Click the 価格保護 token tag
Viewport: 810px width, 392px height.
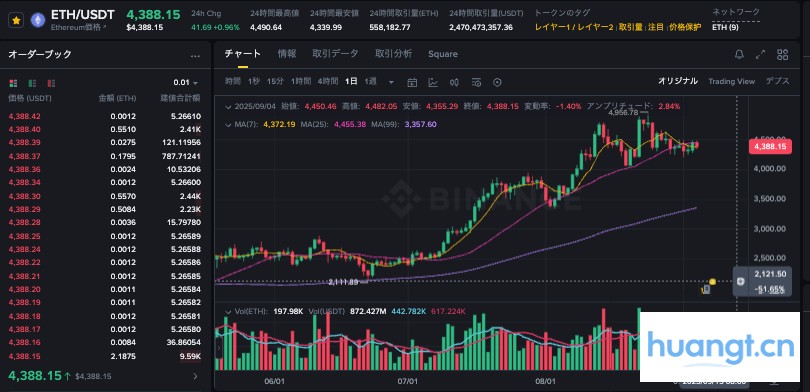[x=685, y=27]
